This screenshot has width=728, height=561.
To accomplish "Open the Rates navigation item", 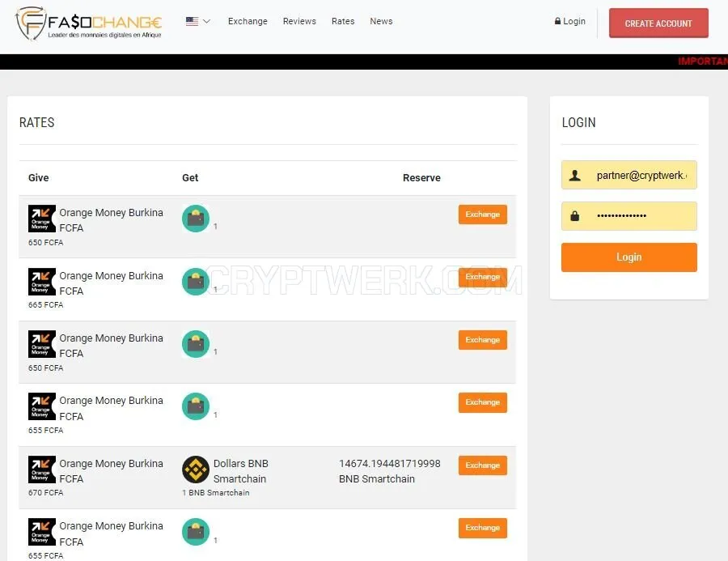I will [343, 21].
